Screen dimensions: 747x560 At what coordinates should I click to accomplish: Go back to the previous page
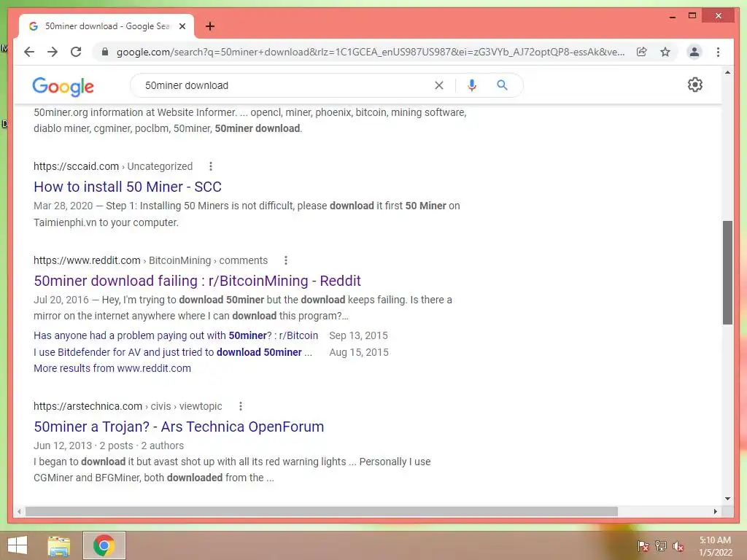point(29,52)
